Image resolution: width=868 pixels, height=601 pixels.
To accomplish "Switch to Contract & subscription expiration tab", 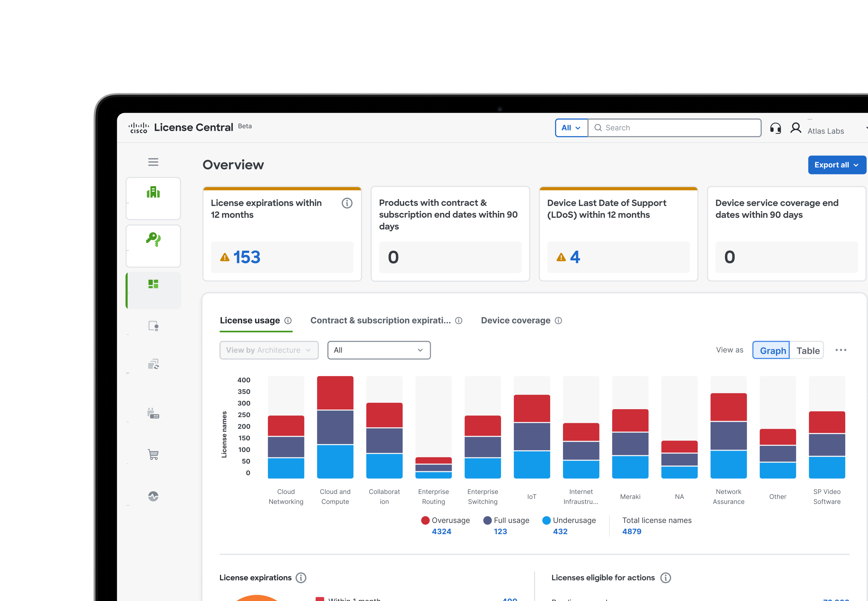I will point(380,320).
